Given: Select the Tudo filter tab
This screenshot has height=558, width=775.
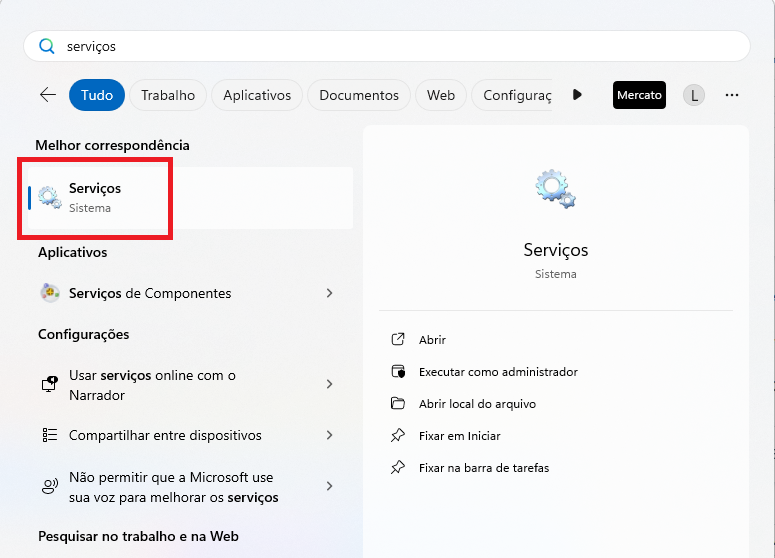Looking at the screenshot, I should pyautogui.click(x=97, y=95).
